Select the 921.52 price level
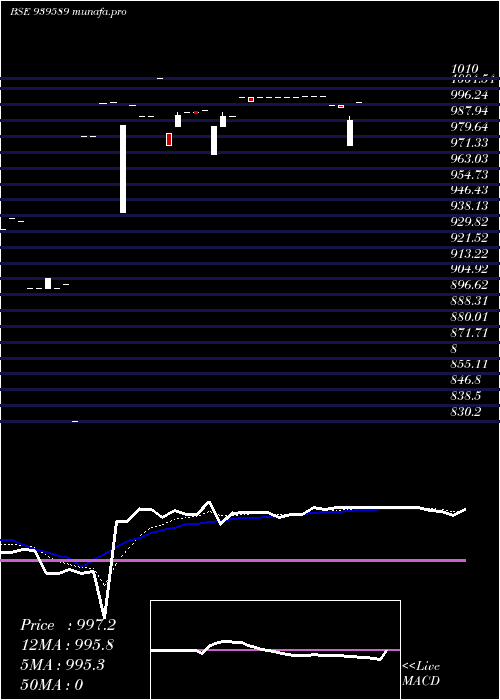500x700 pixels. pos(469,238)
